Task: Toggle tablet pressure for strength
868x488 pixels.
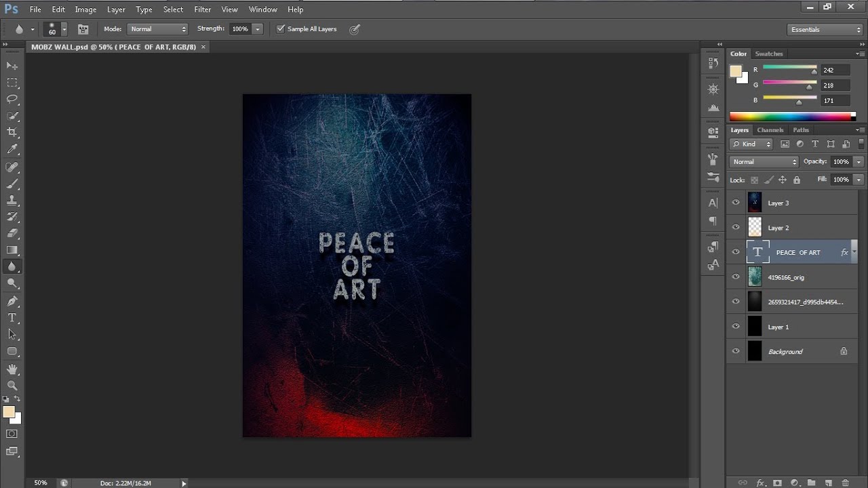Action: click(x=354, y=29)
